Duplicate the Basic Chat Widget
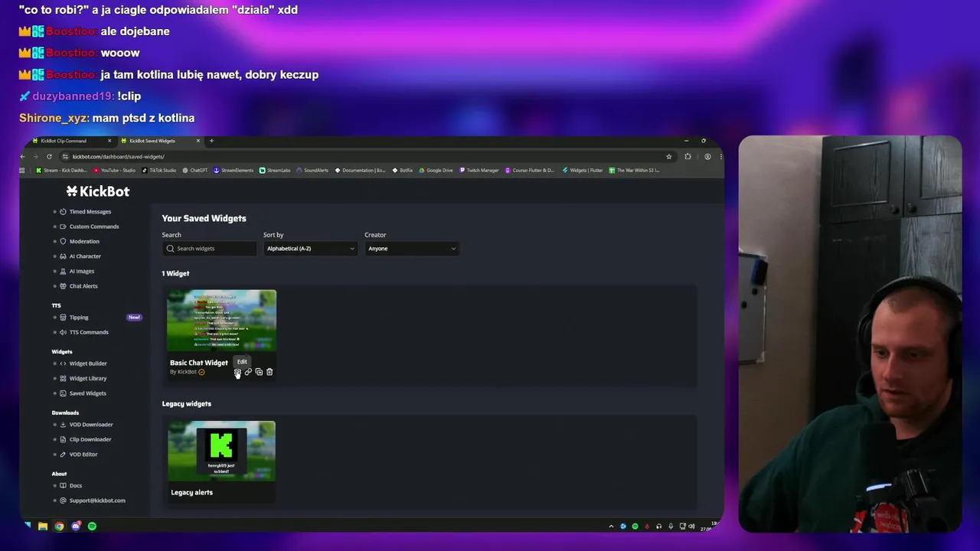Viewport: 980px width, 551px height. click(x=259, y=372)
